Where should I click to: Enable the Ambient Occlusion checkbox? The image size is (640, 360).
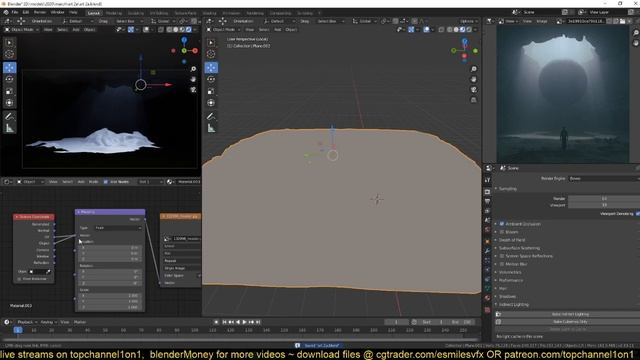502,224
